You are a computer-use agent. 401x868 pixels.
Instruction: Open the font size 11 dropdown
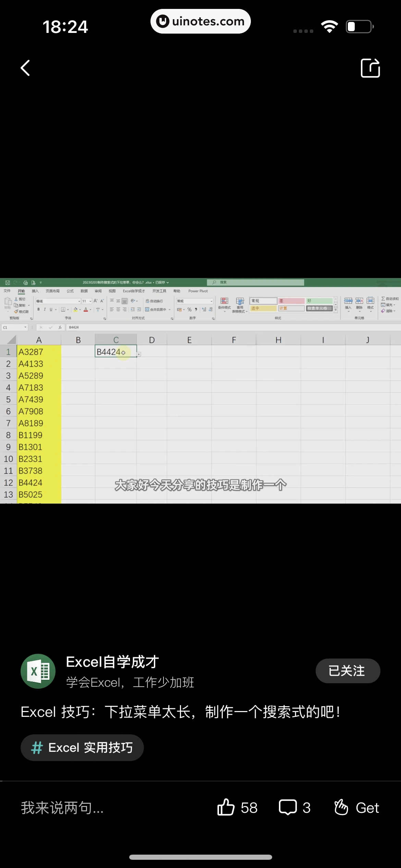[90, 301]
